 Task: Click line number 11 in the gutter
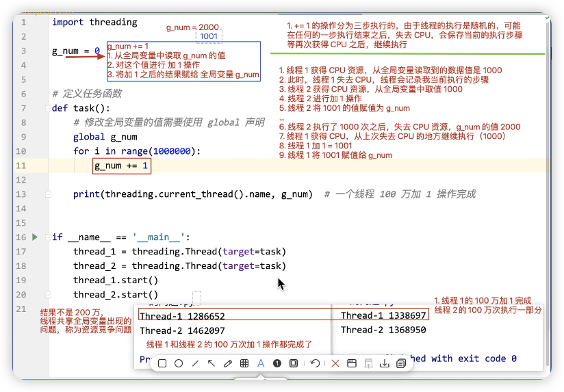[23, 166]
